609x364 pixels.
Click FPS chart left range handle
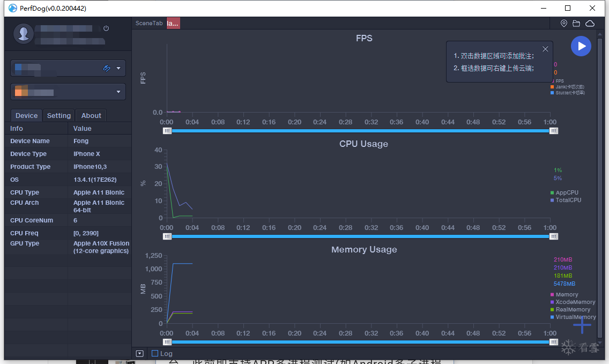(x=167, y=131)
